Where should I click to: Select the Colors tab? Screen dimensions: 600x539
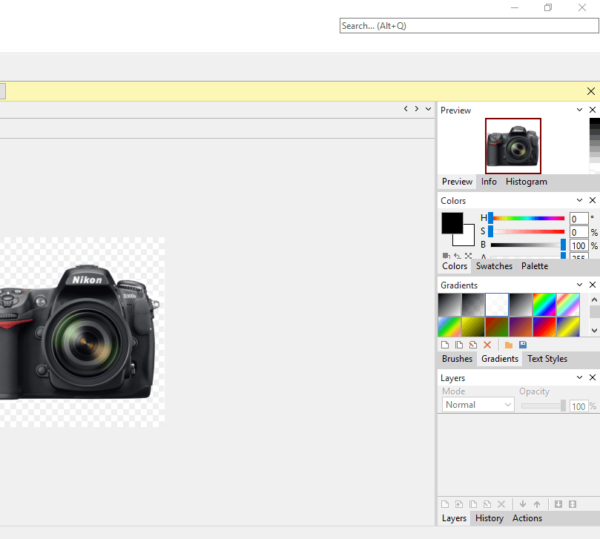[454, 266]
